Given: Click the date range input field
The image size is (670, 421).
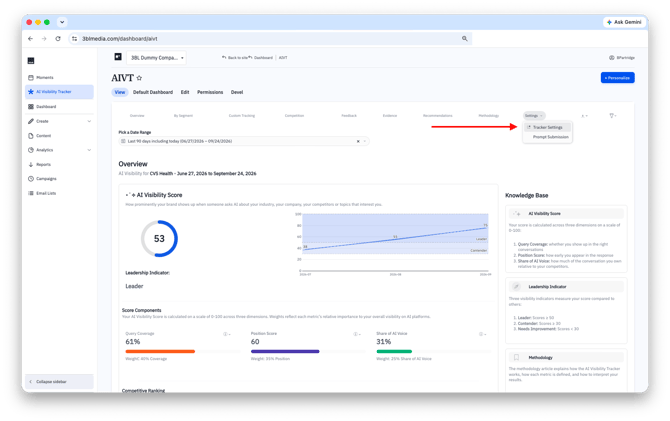Looking at the screenshot, I should click(x=244, y=141).
